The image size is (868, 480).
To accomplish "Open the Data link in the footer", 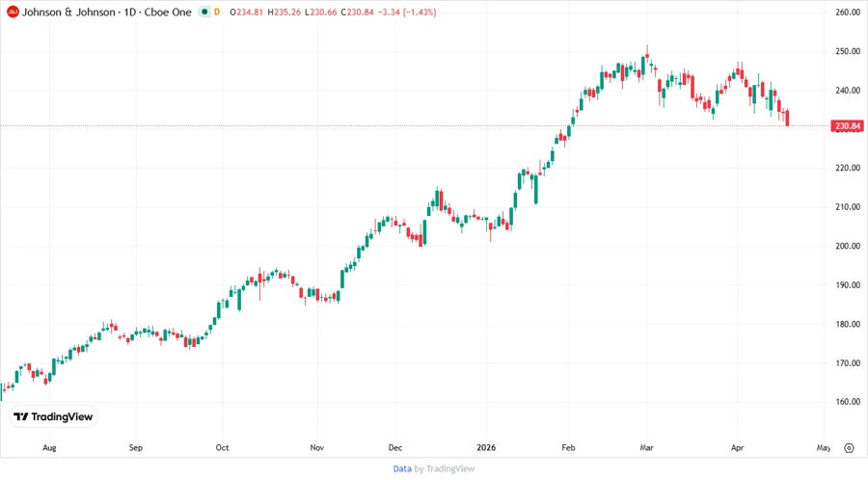I will (402, 468).
